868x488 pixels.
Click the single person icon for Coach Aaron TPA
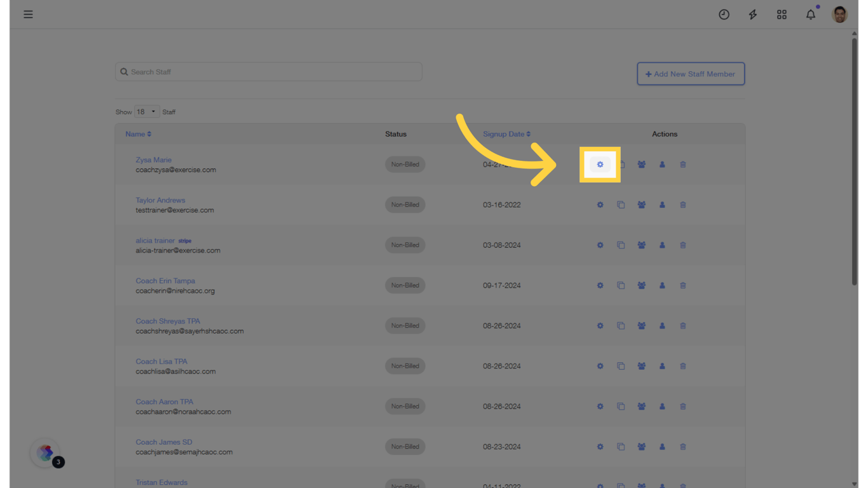[662, 407]
